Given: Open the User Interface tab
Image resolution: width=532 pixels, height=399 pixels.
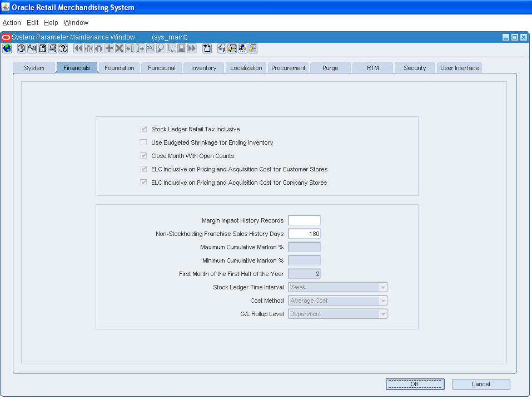Looking at the screenshot, I should point(459,67).
